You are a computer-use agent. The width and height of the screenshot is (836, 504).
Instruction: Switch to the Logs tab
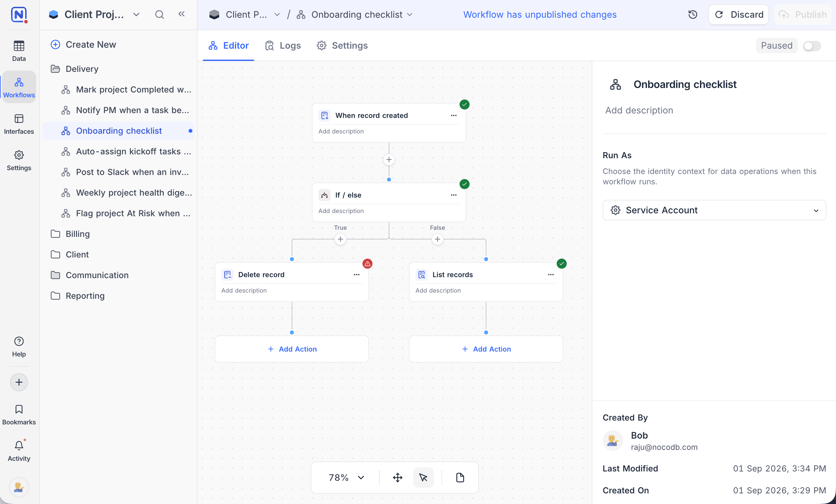pyautogui.click(x=283, y=45)
